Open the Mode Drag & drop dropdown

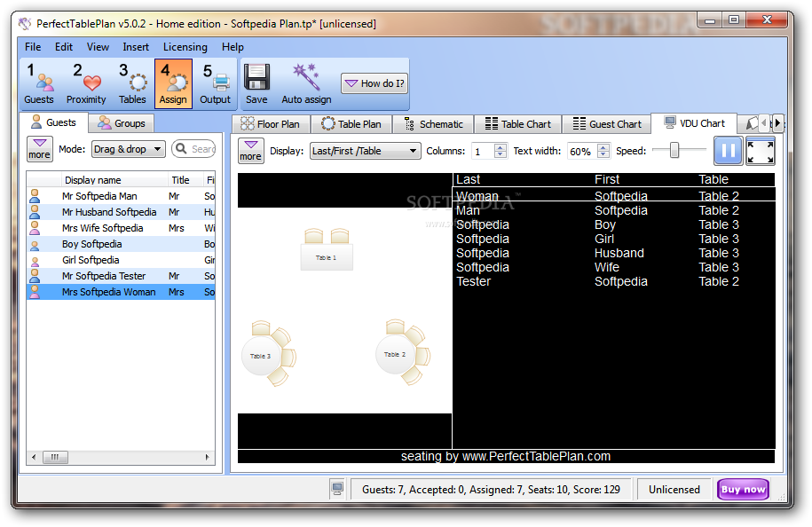click(128, 149)
